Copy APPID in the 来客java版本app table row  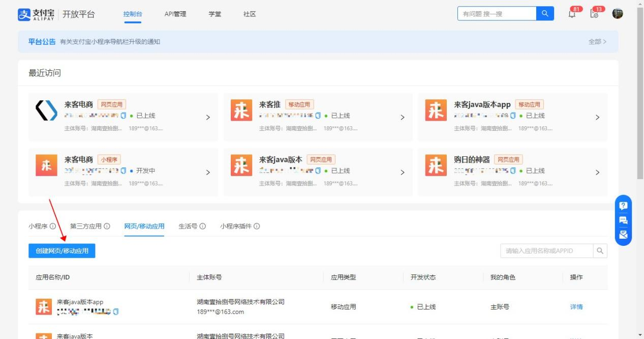pos(116,311)
